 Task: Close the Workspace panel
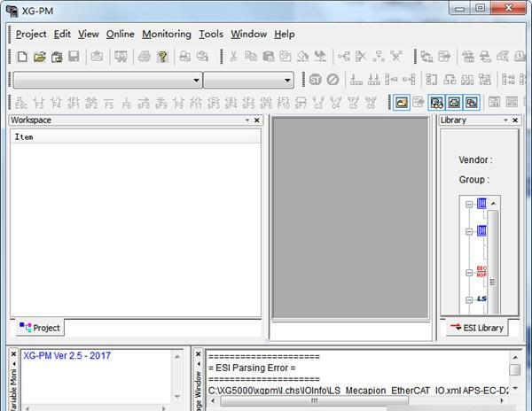pos(257,120)
